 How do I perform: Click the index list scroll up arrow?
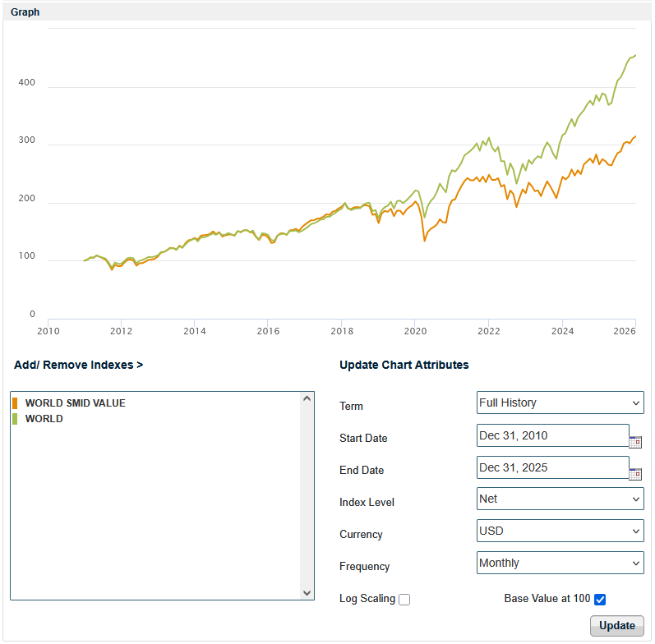point(307,398)
